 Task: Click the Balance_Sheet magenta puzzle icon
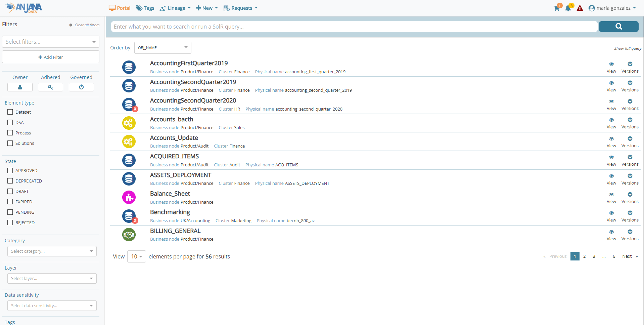coord(129,198)
